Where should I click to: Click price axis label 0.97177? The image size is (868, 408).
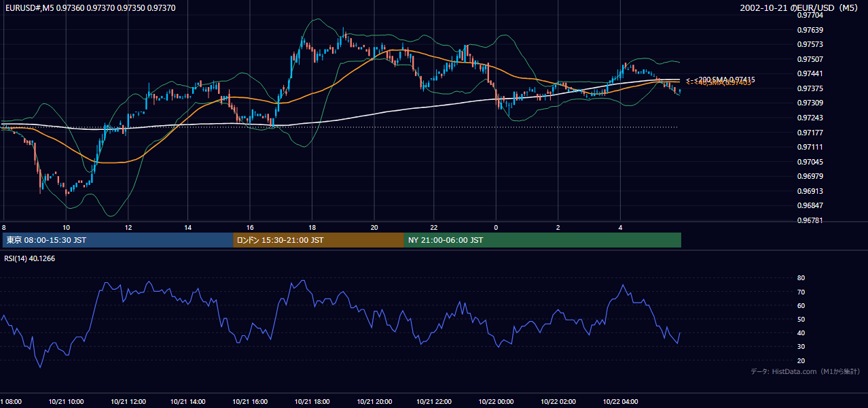point(810,133)
